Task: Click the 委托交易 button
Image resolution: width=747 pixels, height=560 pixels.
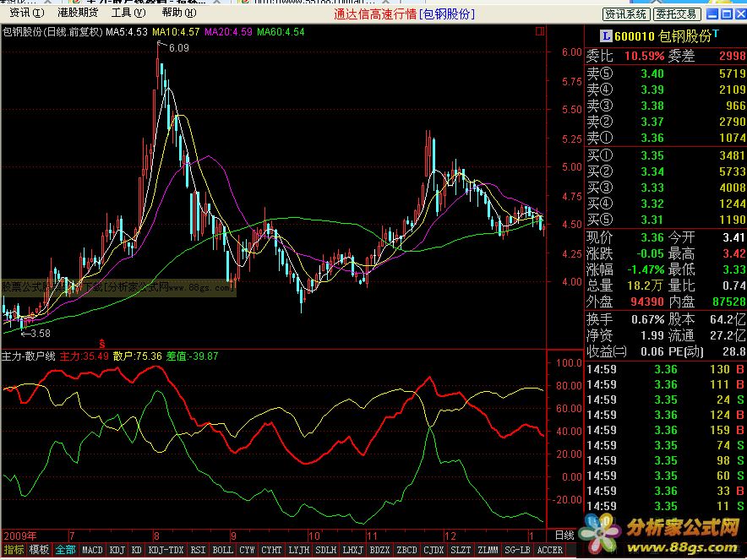Action: [x=677, y=14]
